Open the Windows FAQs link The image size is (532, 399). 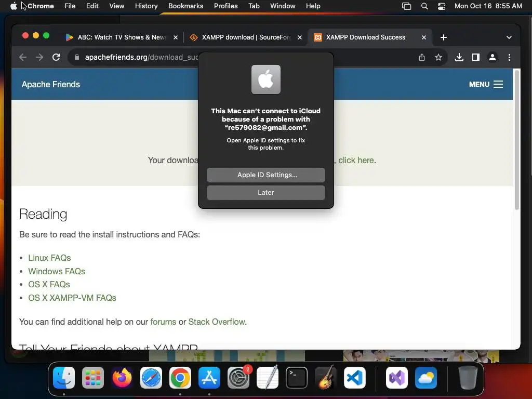click(x=57, y=271)
